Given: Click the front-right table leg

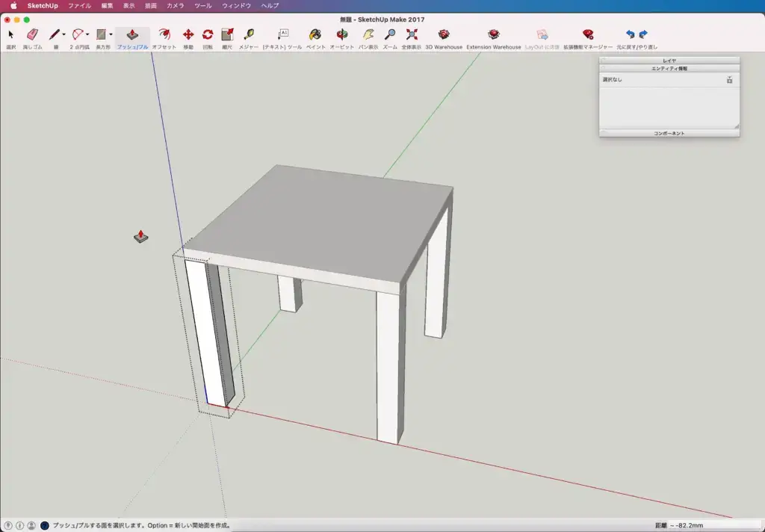Looking at the screenshot, I should point(390,366).
